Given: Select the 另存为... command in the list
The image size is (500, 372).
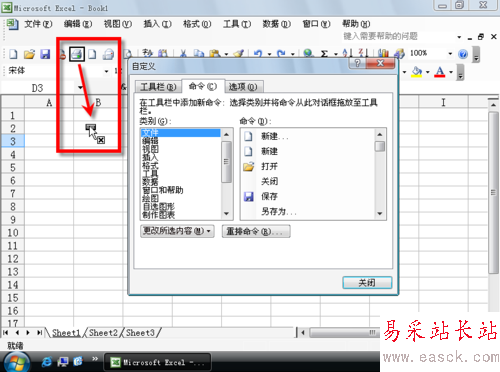Looking at the screenshot, I should point(279,211).
